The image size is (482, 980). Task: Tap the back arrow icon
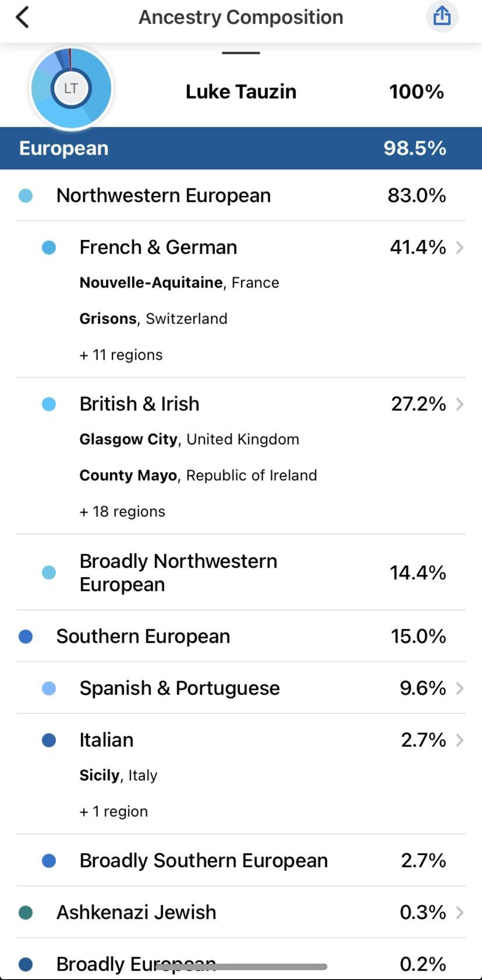(x=22, y=17)
